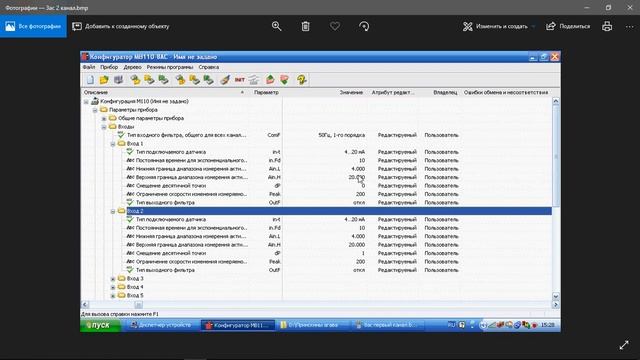Expand the Вход 3 node

tap(113, 279)
